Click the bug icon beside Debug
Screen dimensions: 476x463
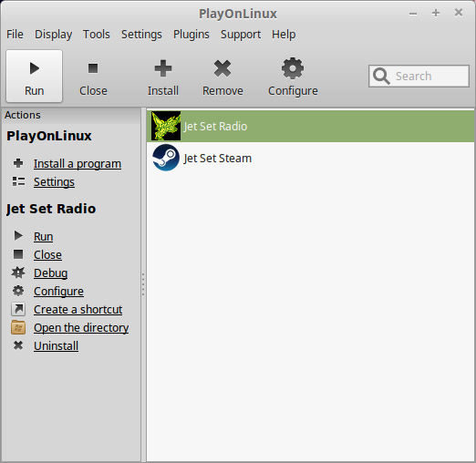pos(18,273)
